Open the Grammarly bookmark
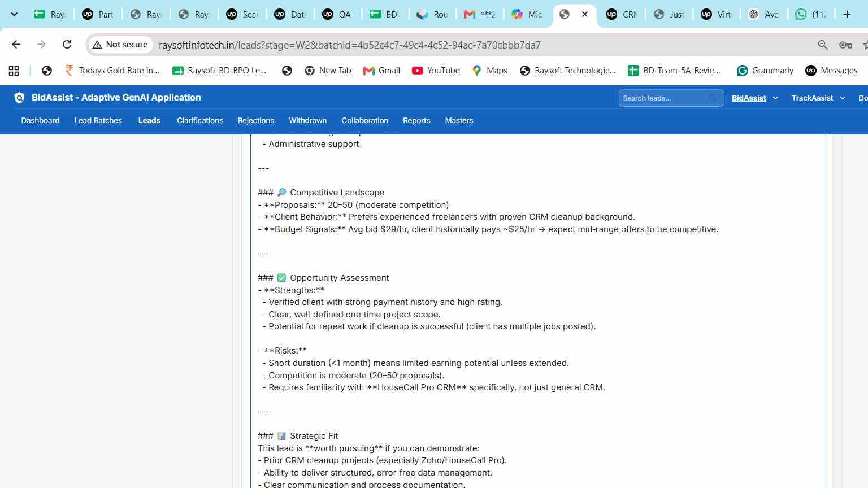The image size is (868, 488). (x=765, y=71)
